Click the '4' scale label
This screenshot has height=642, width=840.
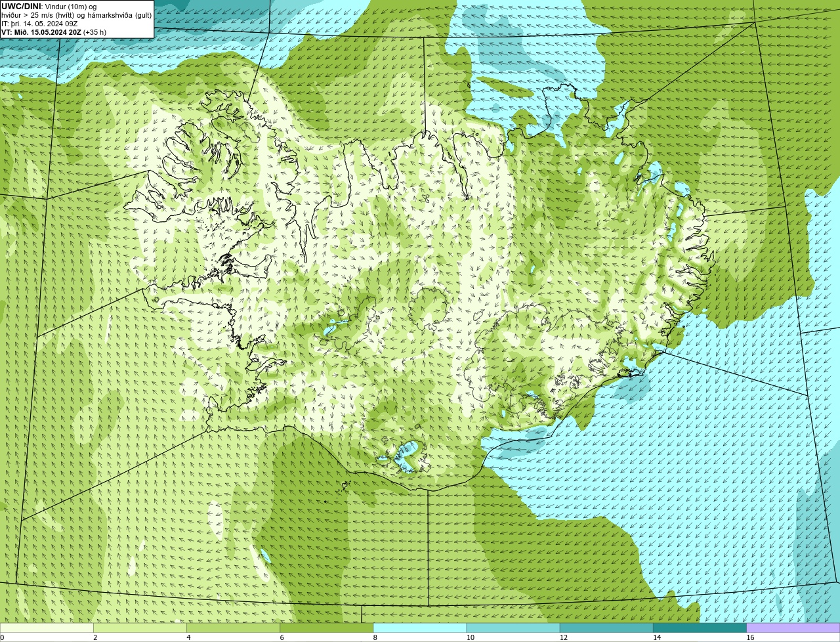click(188, 637)
